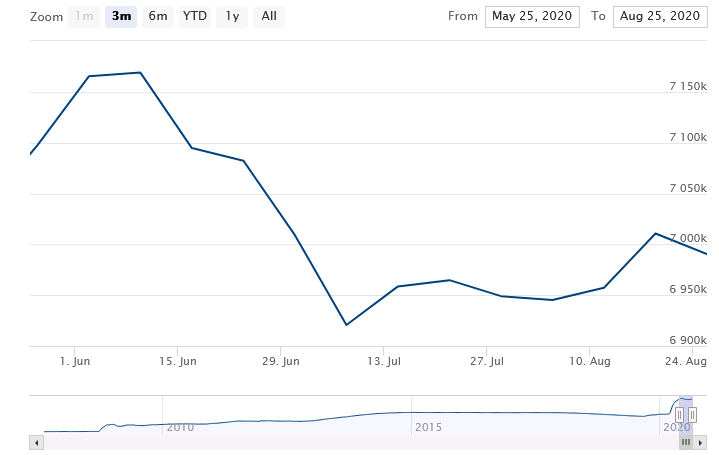
Task: Show All data range
Action: pyautogui.click(x=269, y=16)
